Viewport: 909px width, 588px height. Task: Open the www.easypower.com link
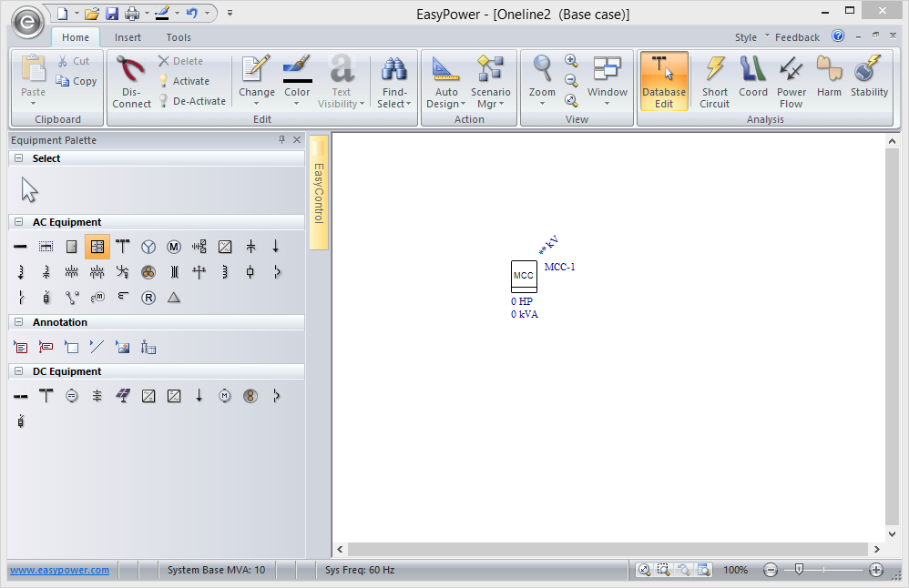coord(60,570)
